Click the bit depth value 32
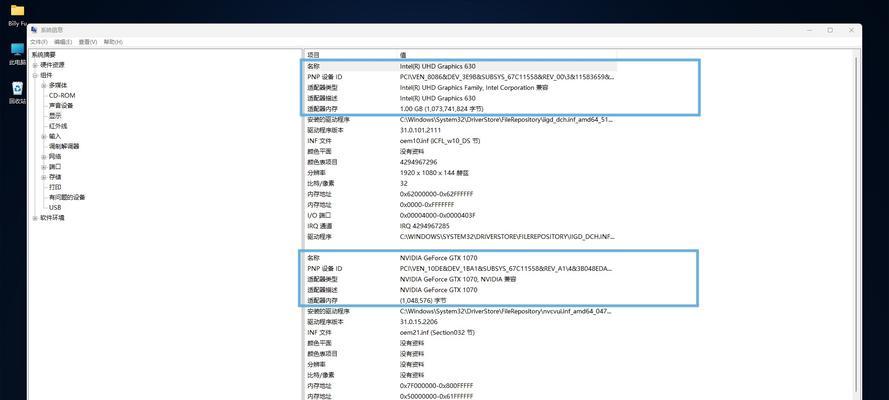 click(x=404, y=184)
